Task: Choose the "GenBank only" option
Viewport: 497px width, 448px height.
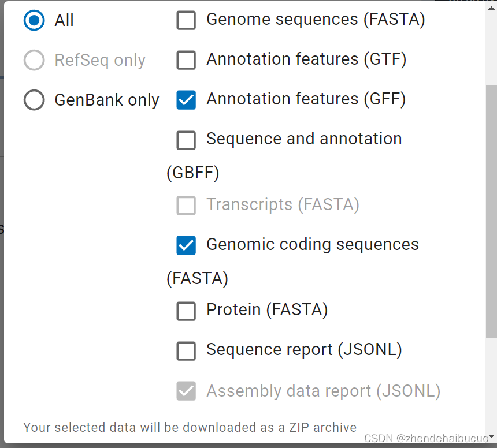Action: point(34,99)
